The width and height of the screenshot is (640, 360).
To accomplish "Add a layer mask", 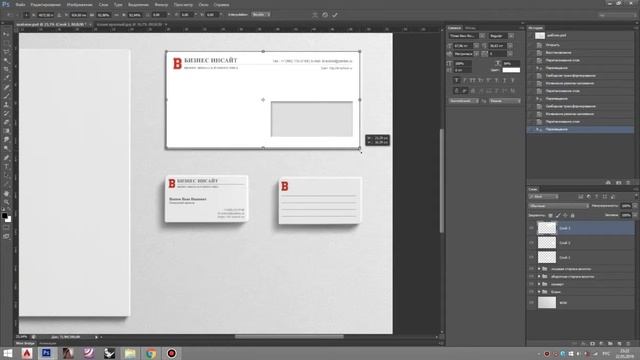I will [592, 344].
